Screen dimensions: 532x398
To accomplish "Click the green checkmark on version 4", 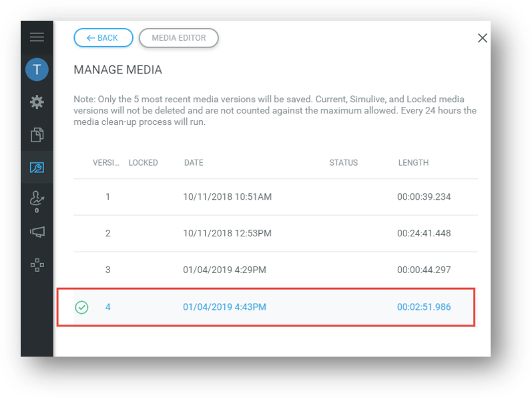I will 81,307.
